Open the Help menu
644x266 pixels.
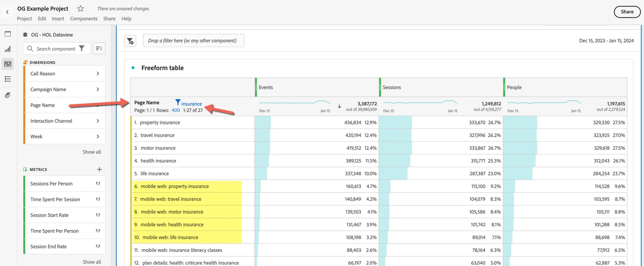coord(126,19)
